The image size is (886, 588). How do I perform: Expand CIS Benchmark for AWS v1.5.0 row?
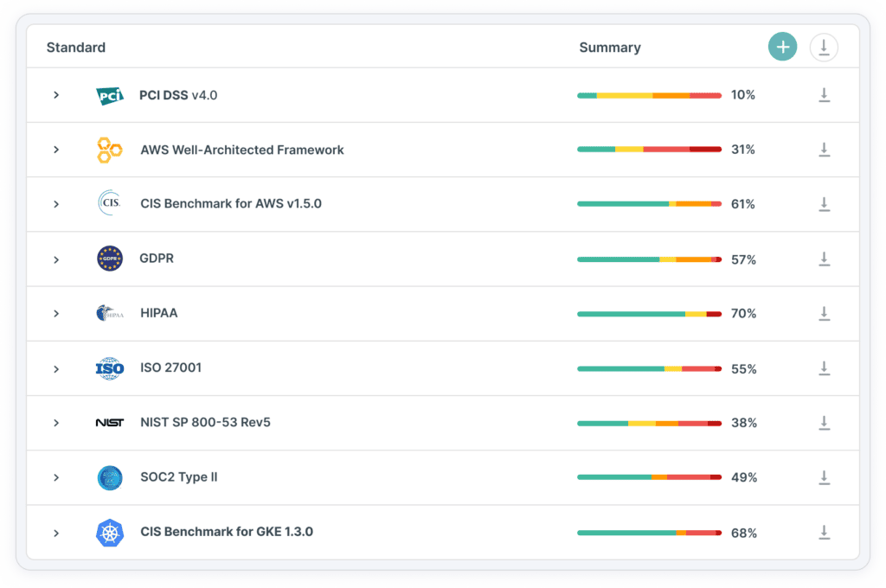[56, 204]
